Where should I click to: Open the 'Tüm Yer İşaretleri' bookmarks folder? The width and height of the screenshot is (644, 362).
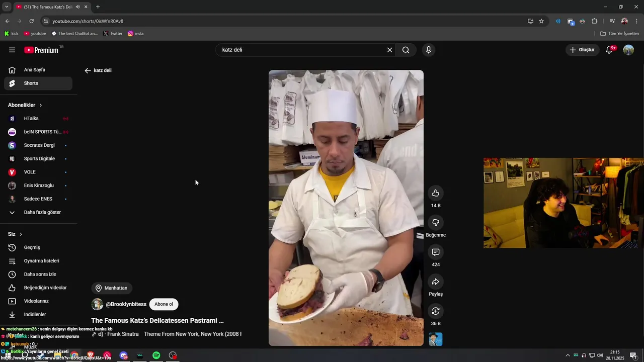pyautogui.click(x=620, y=34)
